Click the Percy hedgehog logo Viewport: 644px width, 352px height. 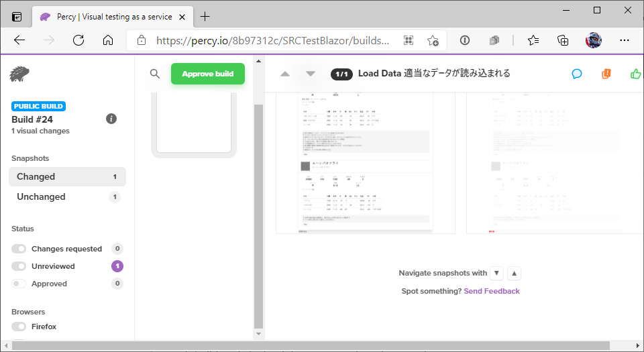(x=19, y=74)
